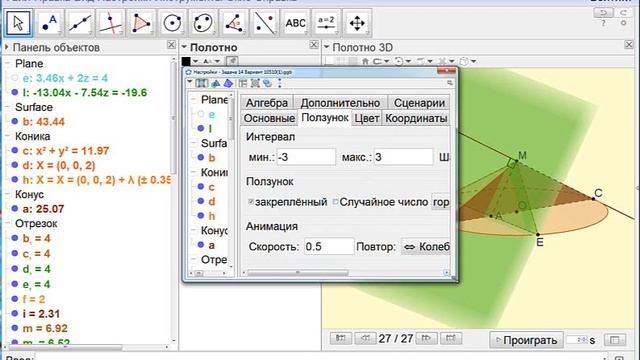
Task: Collapse the Surface group in object panel
Action: tap(7, 107)
